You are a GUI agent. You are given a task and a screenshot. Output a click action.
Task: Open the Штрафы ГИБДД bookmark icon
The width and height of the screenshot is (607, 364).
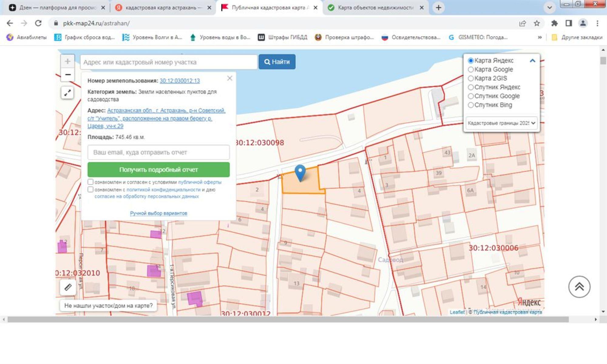click(x=261, y=37)
